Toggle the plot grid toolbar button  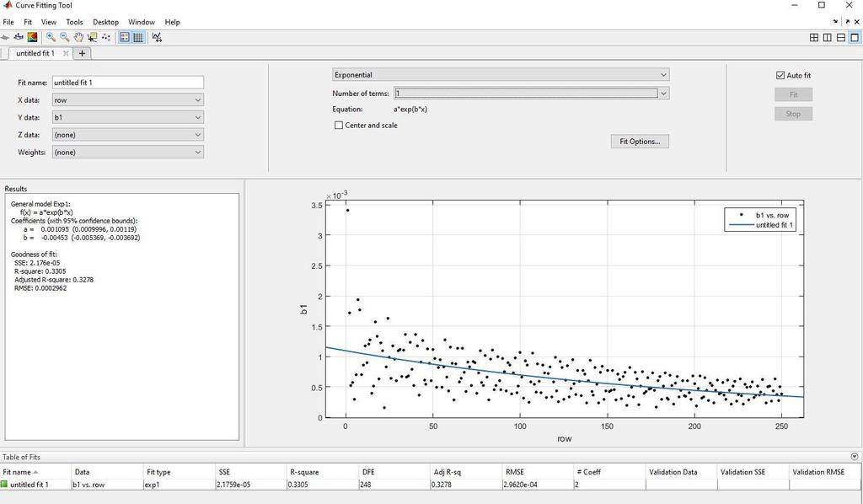(x=138, y=37)
